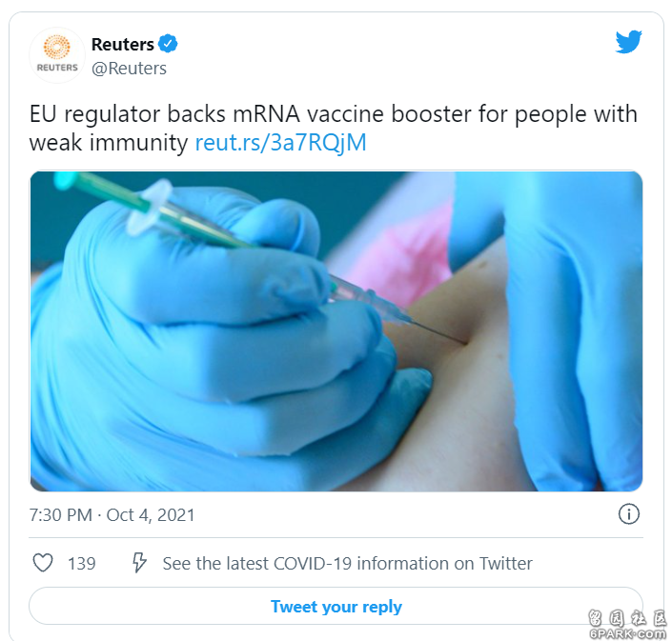See the latest COVID-19 information link
Viewport: 672px width, 641px height.
347,564
